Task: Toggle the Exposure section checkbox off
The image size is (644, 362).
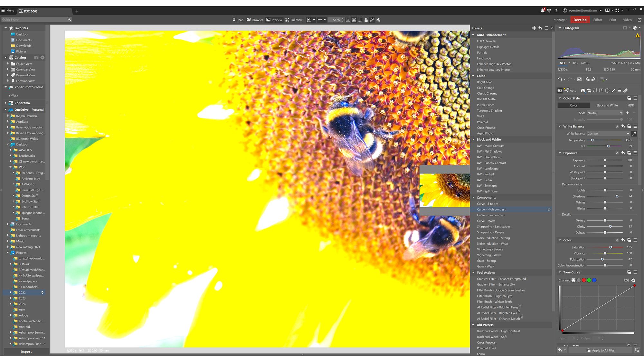Action: pyautogui.click(x=617, y=153)
